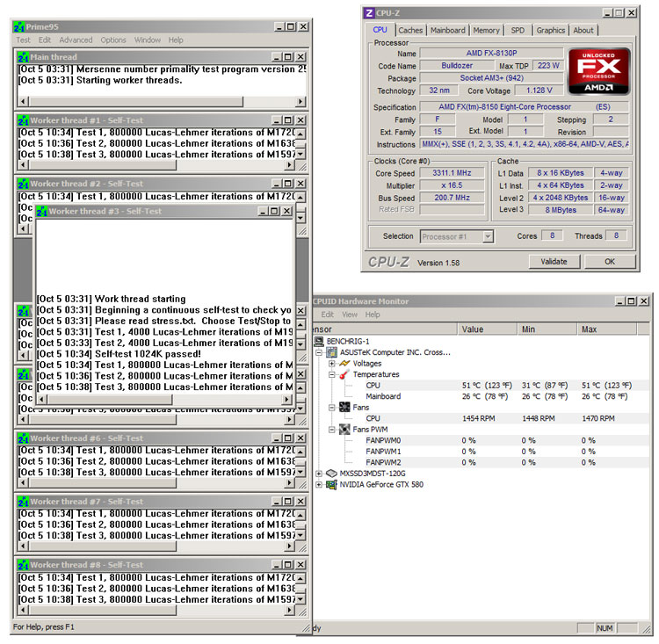Expand the Voltages tree node
Viewport: 659px width, 644px height.
331,363
